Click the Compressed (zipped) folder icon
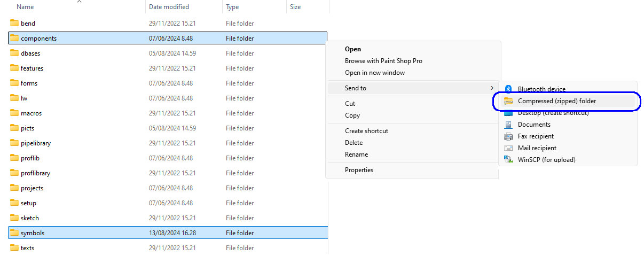 [x=508, y=101]
